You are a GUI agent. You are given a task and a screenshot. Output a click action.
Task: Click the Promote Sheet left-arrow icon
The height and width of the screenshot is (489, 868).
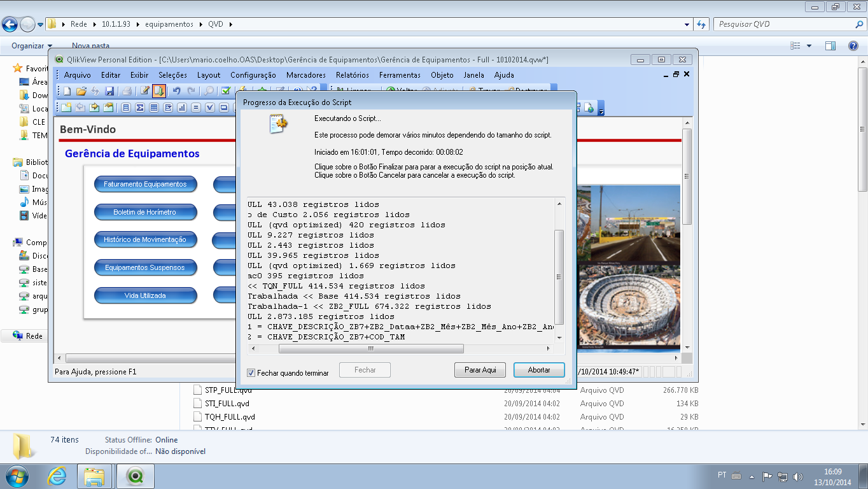[80, 107]
